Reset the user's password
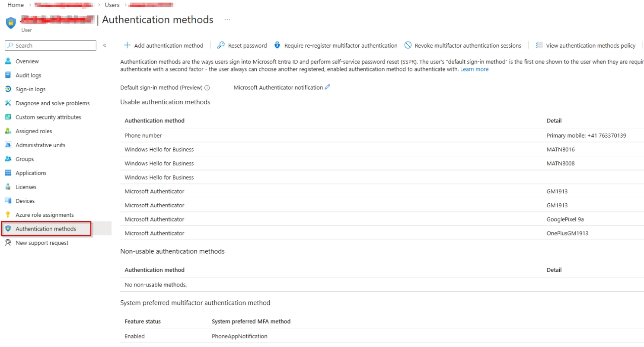The height and width of the screenshot is (347, 644). point(241,46)
